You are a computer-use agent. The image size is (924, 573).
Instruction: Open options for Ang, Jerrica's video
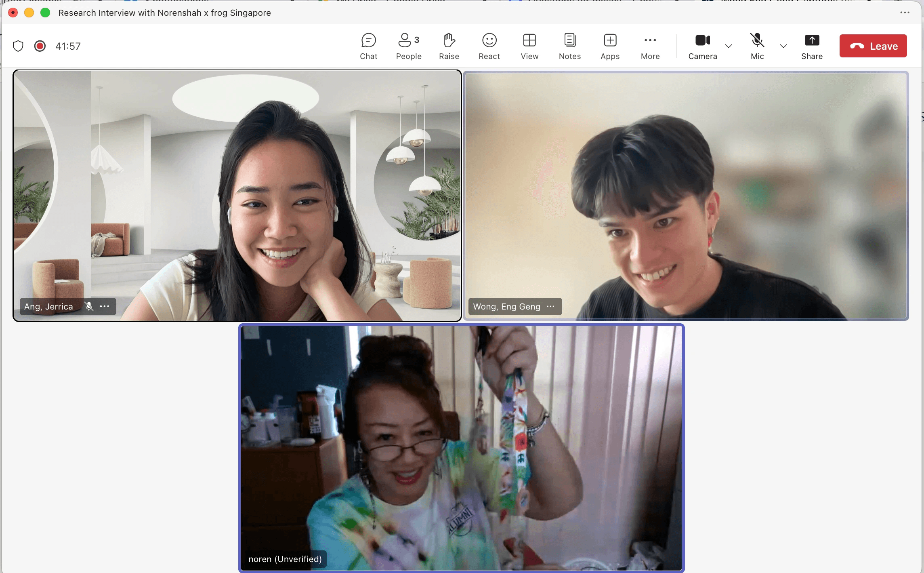pos(105,306)
